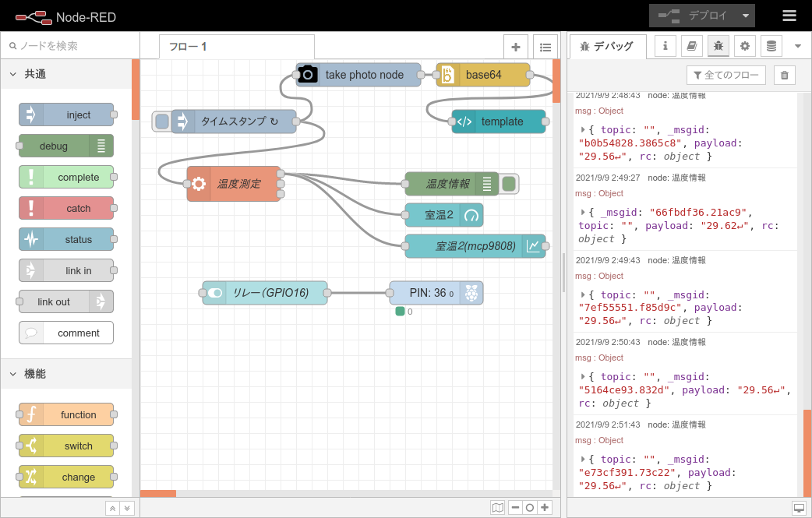Open the deploy options dropdown arrow
812x518 pixels.
click(x=746, y=16)
